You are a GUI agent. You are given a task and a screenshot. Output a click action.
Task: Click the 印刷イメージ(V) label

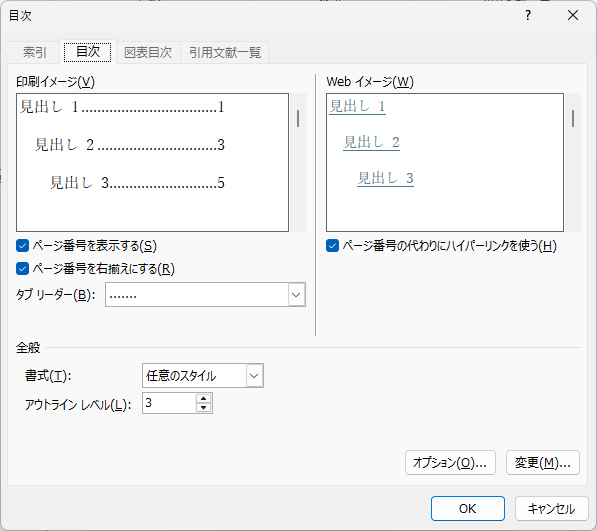(x=56, y=82)
